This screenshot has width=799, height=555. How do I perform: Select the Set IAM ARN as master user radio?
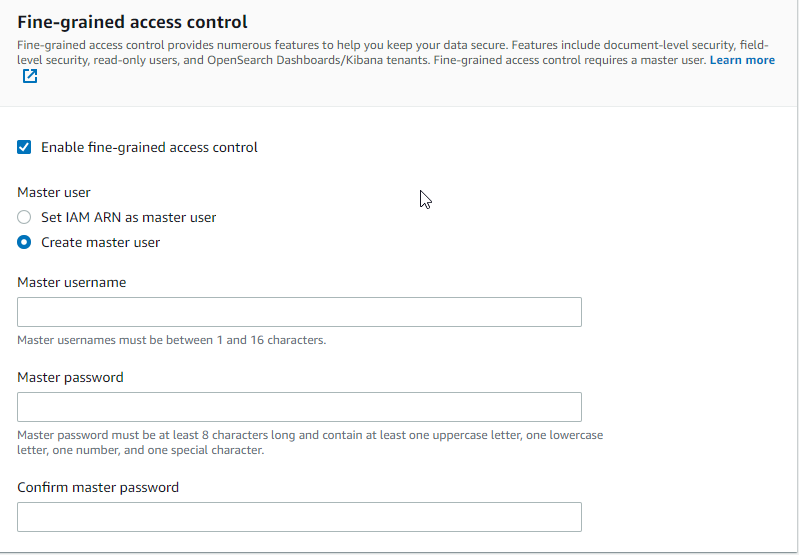[24, 217]
